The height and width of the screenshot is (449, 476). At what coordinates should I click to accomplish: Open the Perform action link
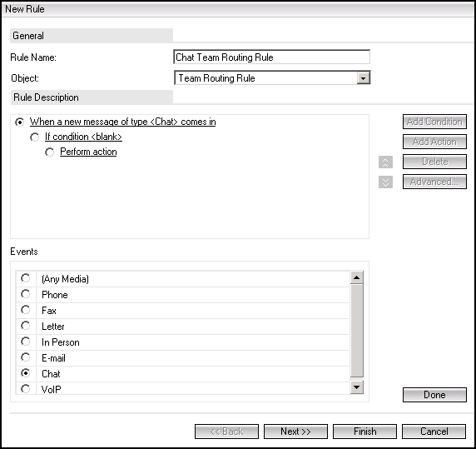88,152
